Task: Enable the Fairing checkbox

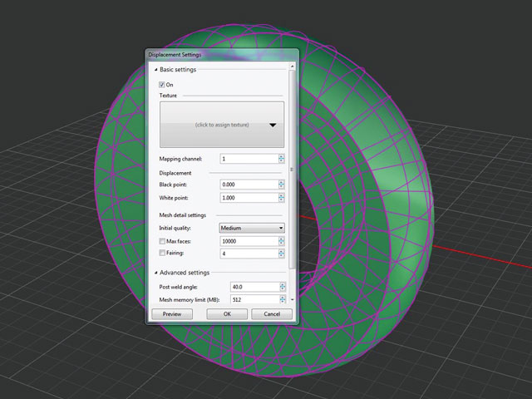Action: pyautogui.click(x=162, y=253)
